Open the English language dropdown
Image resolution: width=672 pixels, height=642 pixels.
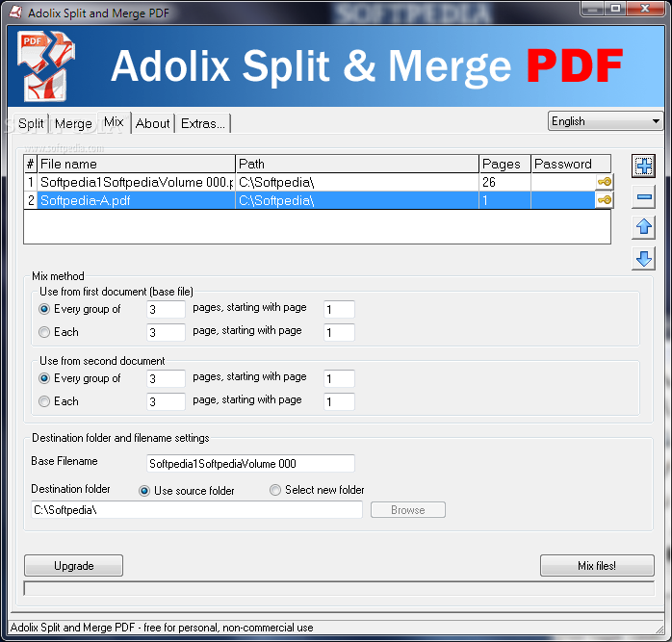606,121
